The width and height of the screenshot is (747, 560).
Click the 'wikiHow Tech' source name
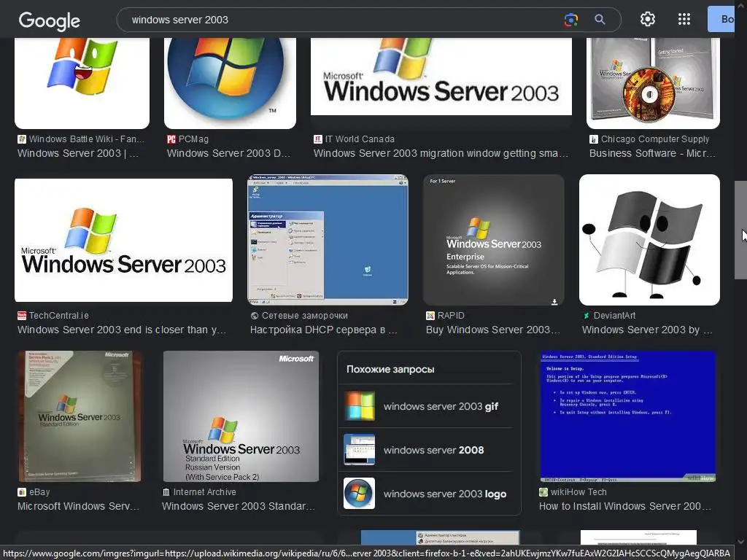(x=578, y=492)
